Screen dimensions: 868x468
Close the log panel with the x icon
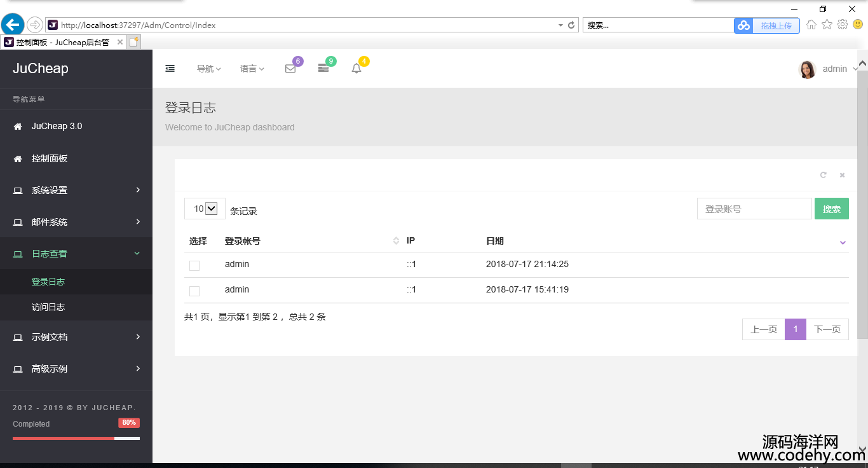tap(842, 175)
